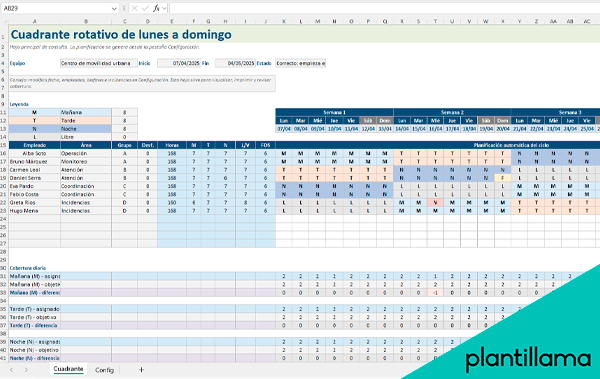This screenshot has height=379, width=600.
Task: Select the Dom header under Semana 2
Action: [502, 121]
